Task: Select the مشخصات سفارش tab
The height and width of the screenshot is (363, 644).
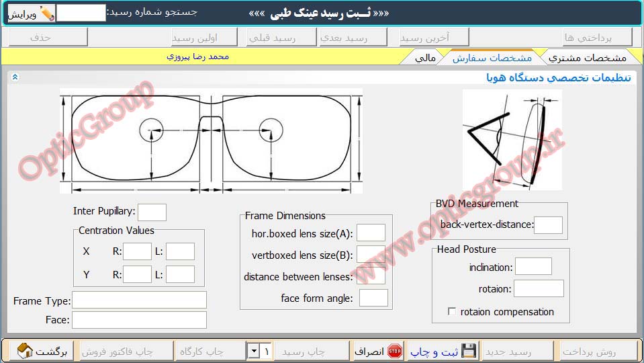Action: 492,58
